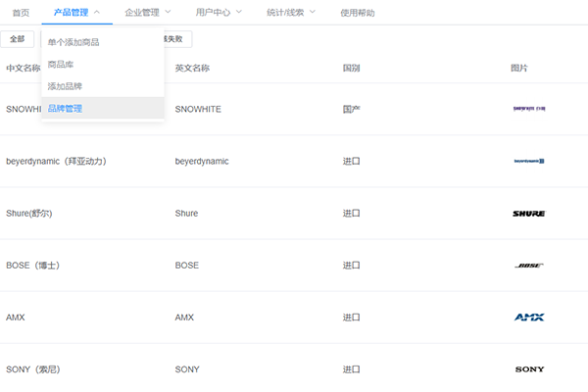Select 进口 in the beyerdynamic row
The image size is (588, 392).
coord(352,162)
